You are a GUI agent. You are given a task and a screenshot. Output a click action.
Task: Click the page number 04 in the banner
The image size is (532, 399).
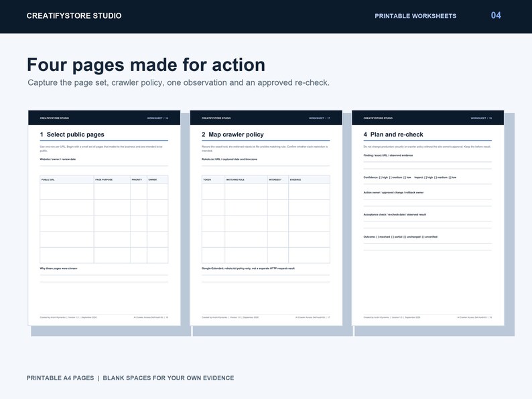coord(496,15)
